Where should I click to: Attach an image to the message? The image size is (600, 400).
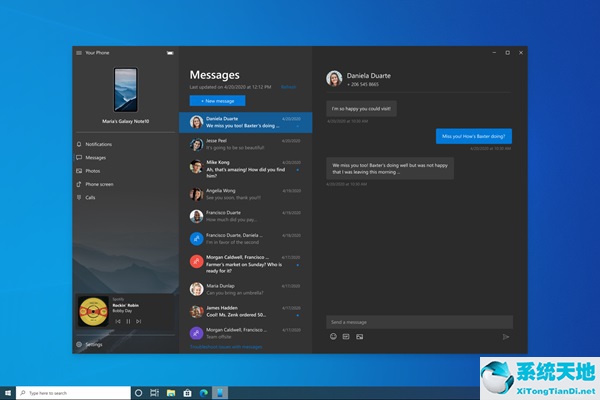[360, 337]
